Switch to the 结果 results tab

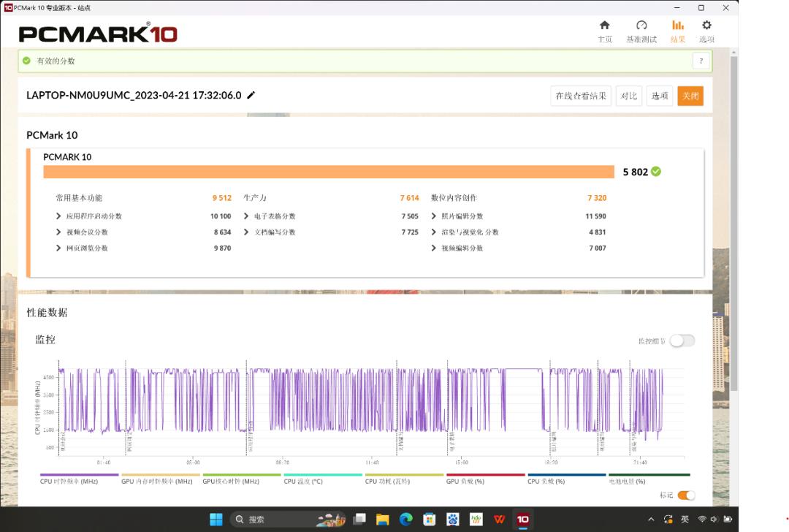click(x=677, y=31)
